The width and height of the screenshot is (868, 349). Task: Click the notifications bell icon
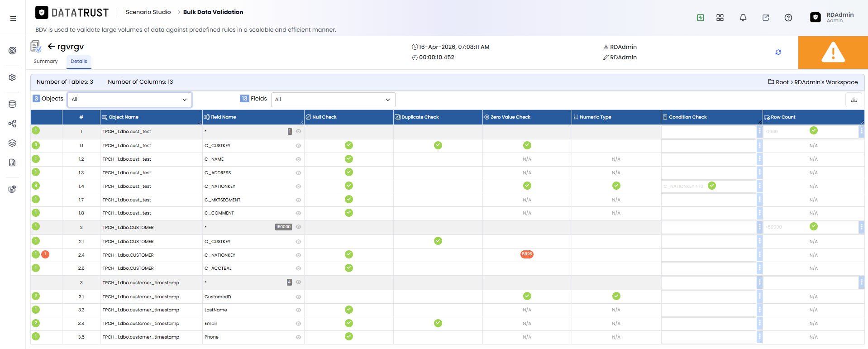coord(743,18)
